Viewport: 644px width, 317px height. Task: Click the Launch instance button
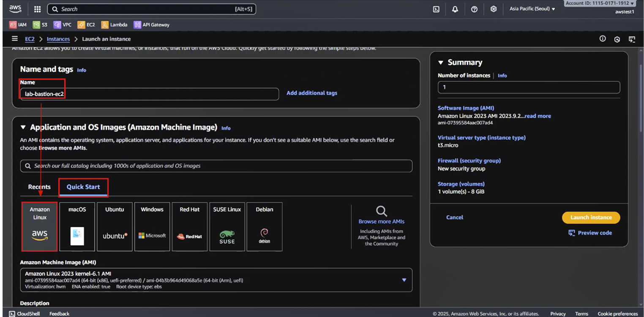(591, 217)
